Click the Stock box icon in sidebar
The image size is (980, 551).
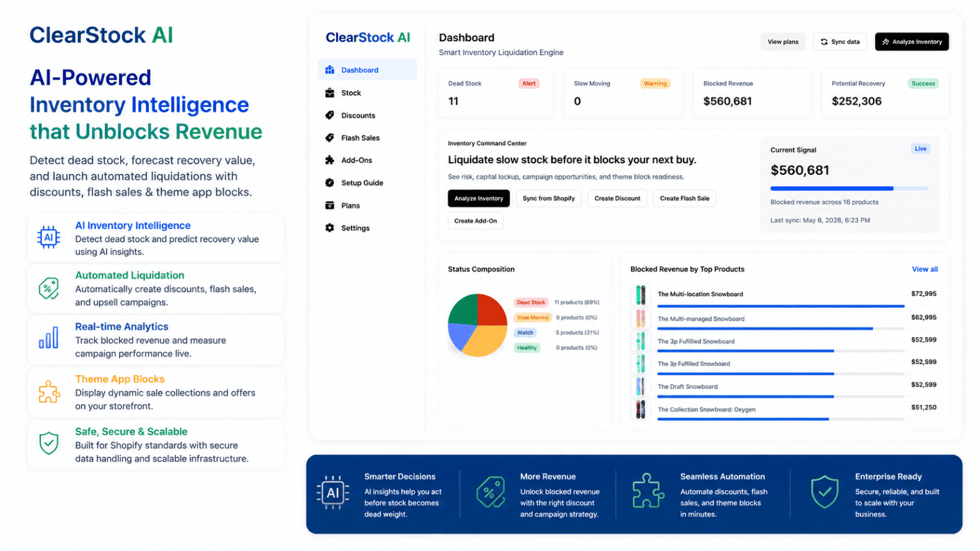pos(330,92)
